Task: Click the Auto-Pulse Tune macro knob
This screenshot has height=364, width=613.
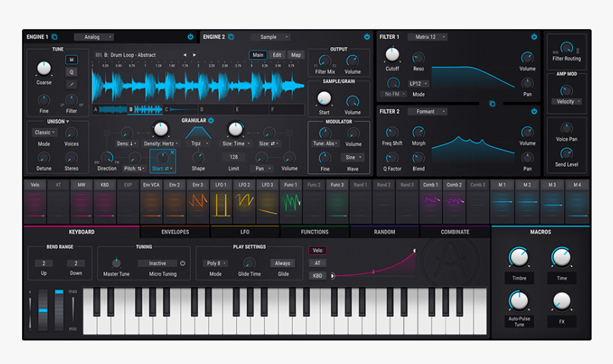Action: coord(519,301)
